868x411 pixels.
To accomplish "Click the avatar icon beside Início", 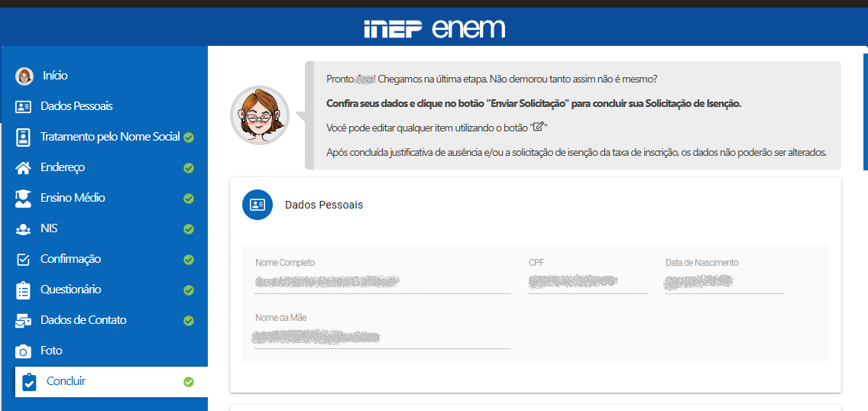I will (x=24, y=76).
